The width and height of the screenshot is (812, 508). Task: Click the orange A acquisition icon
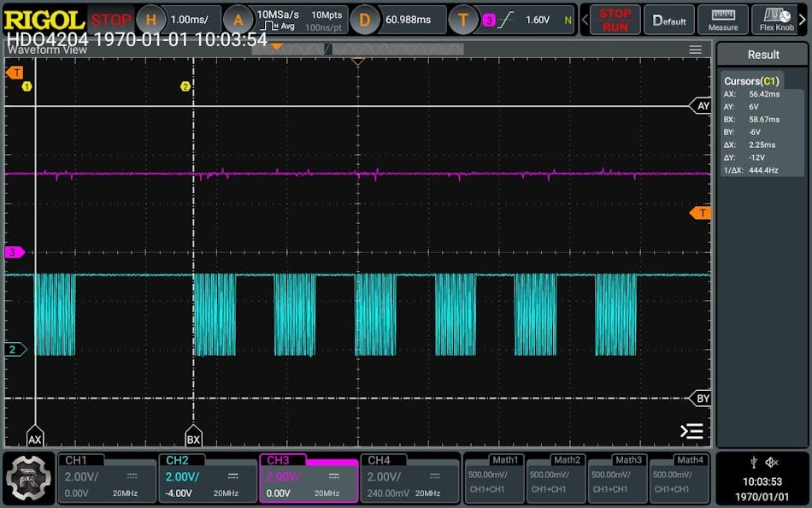point(238,20)
